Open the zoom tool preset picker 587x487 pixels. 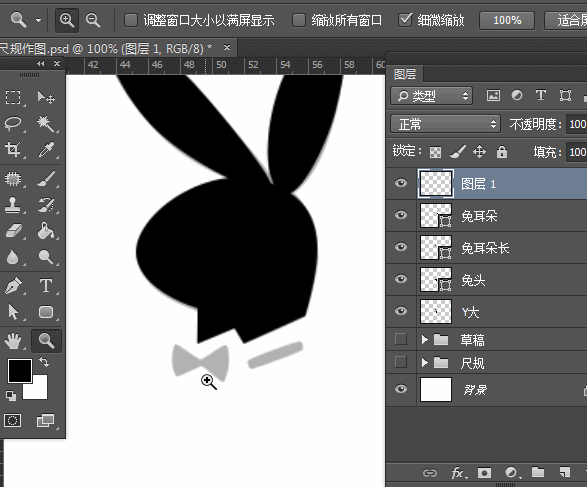click(x=39, y=20)
